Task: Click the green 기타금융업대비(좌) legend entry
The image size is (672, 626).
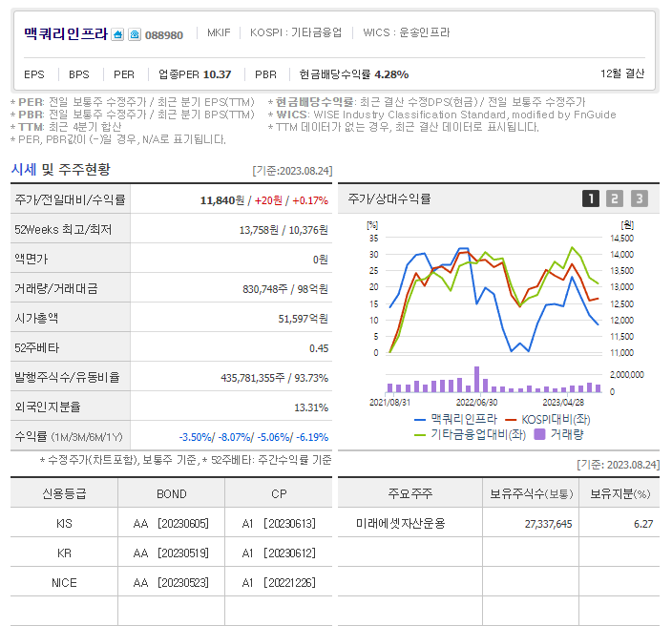Action: (x=471, y=434)
